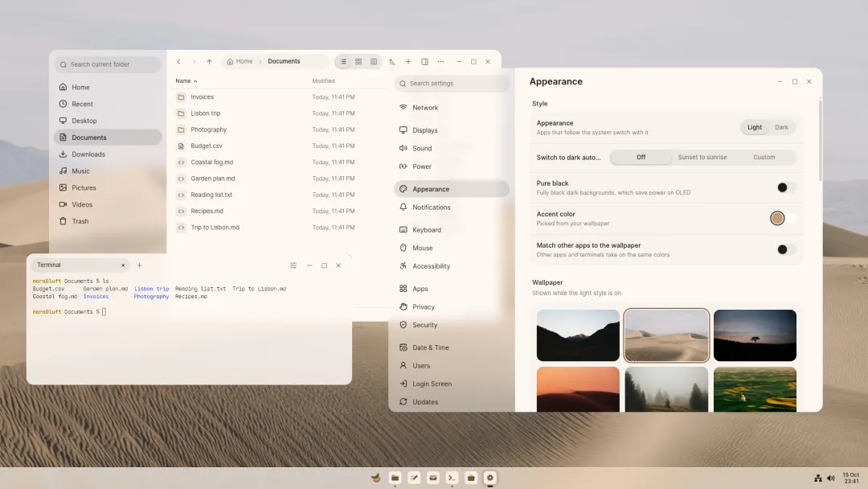Screen dimensions: 868x489
Task: Choose the foggy forest wallpaper
Action: (666, 389)
